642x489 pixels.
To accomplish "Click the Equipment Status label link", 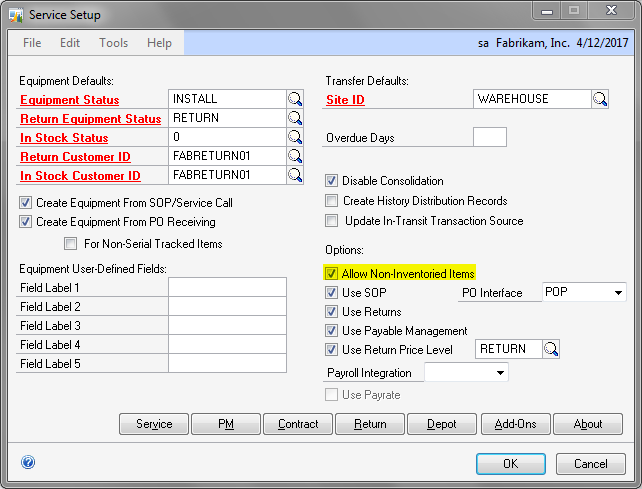I will pos(69,100).
